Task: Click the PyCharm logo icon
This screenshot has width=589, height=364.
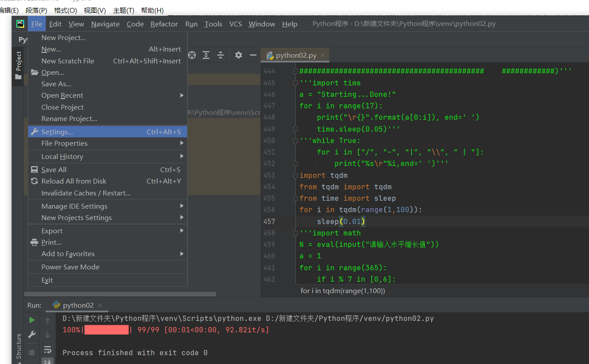Action: click(20, 24)
